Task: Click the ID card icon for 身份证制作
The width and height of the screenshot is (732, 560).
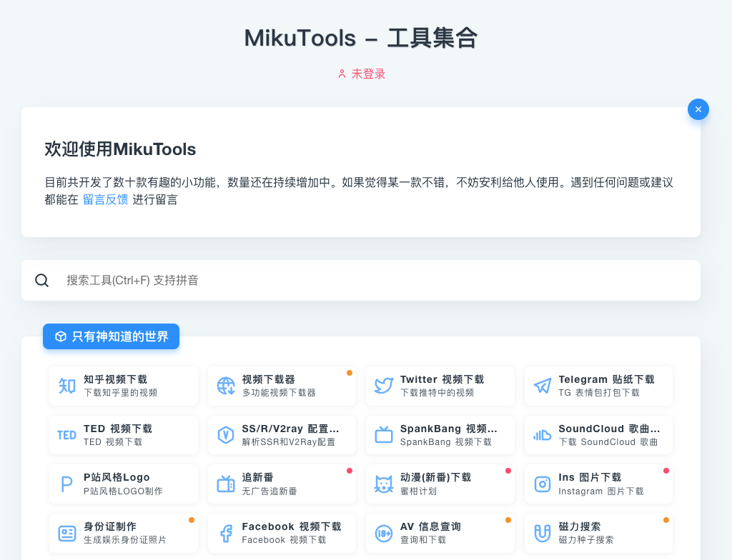Action: point(67,534)
